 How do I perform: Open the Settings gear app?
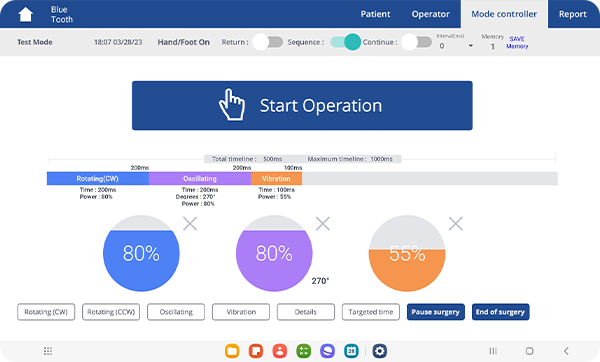tap(379, 351)
